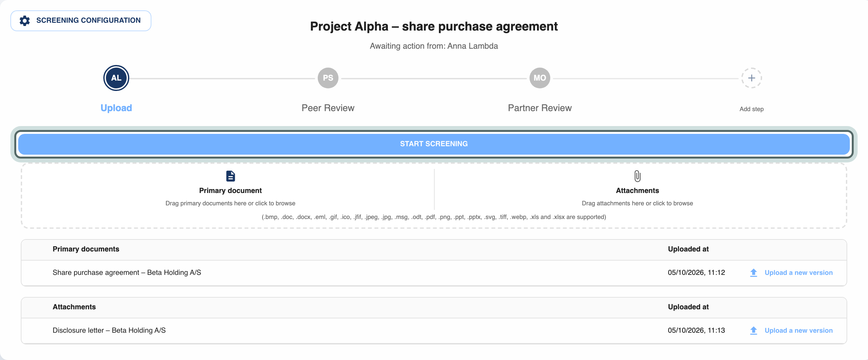Browse for attachments to upload
868x360 pixels.
coord(637,203)
